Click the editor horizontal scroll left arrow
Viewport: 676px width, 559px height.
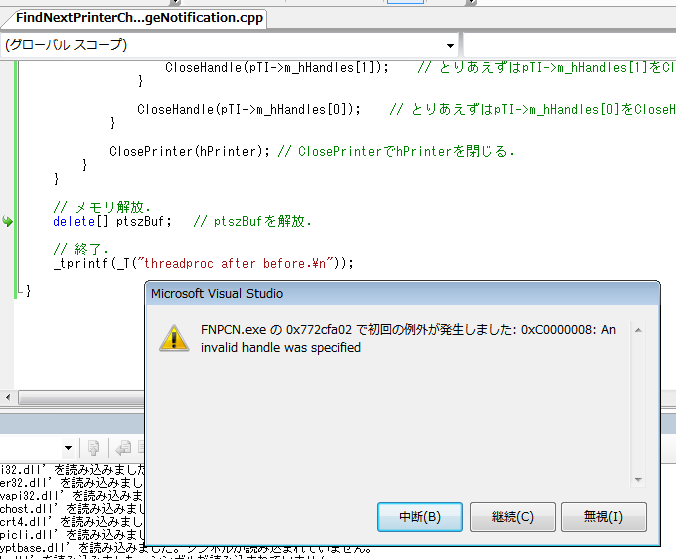(8, 397)
